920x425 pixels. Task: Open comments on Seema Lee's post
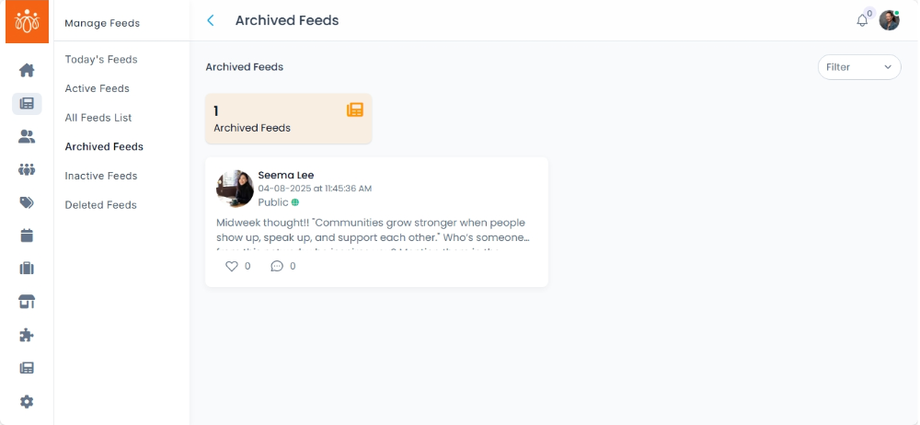point(277,266)
